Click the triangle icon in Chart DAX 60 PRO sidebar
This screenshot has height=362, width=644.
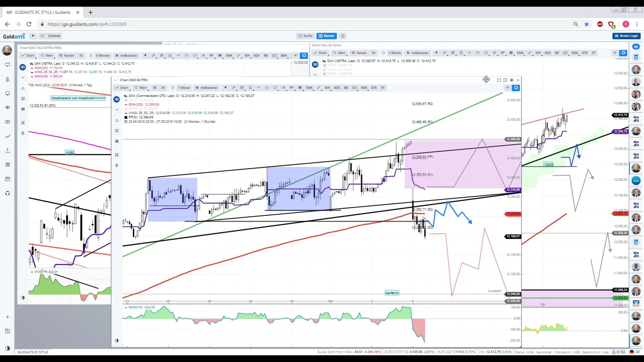click(117, 120)
